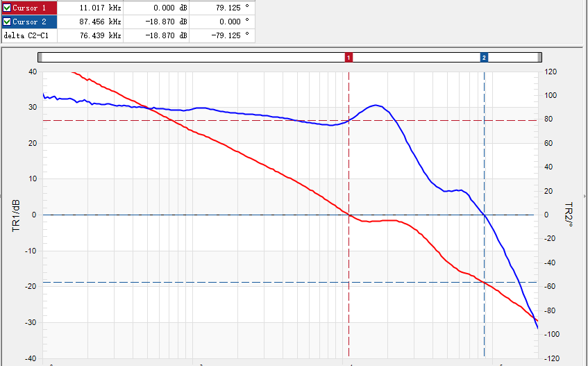Click the Cursor 1 phase value 79.125°
The image size is (588, 366).
[x=232, y=8]
